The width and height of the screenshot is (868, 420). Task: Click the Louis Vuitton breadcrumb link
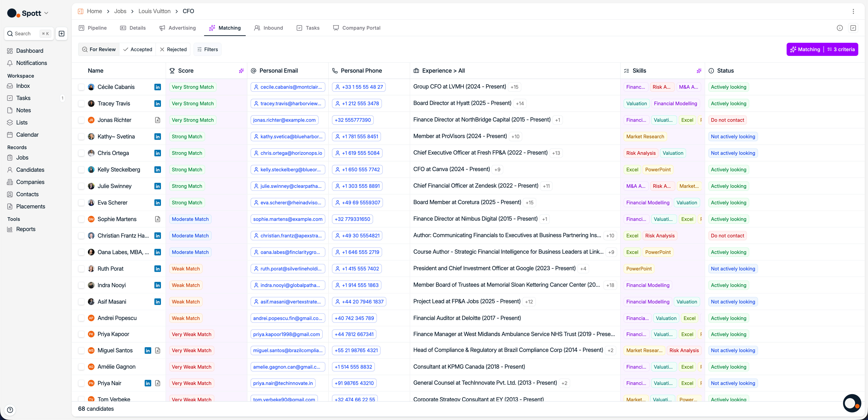click(154, 11)
